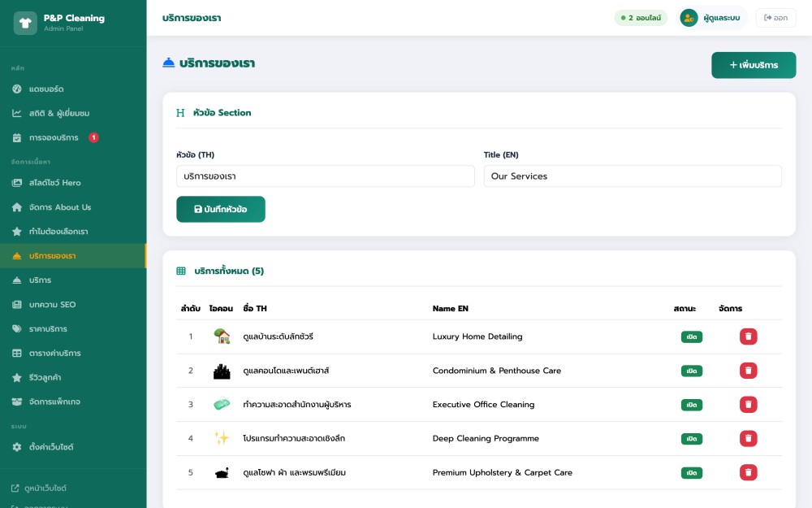Image resolution: width=812 pixels, height=508 pixels.
Task: Click the ออก logout button
Action: [x=775, y=18]
